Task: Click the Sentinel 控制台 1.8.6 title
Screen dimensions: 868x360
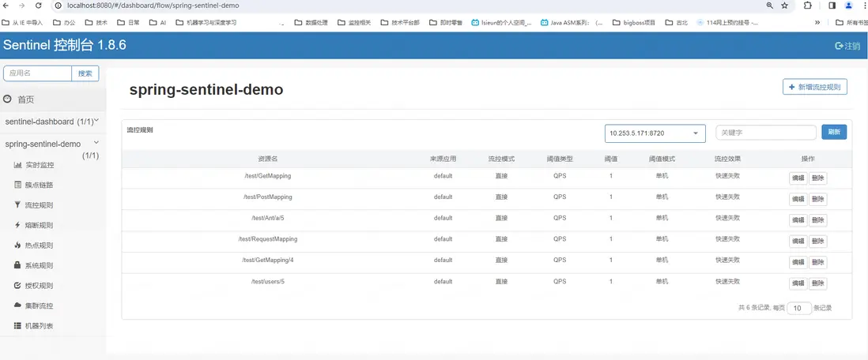Action: tap(65, 45)
